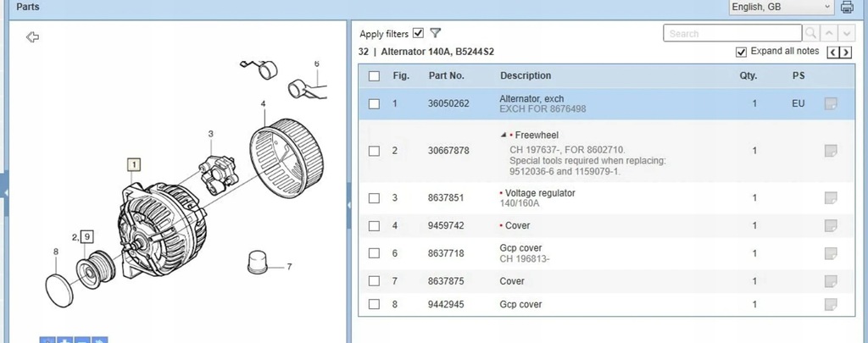Image resolution: width=868 pixels, height=343 pixels.
Task: Tick the select-all checkbox in table header
Action: (374, 75)
